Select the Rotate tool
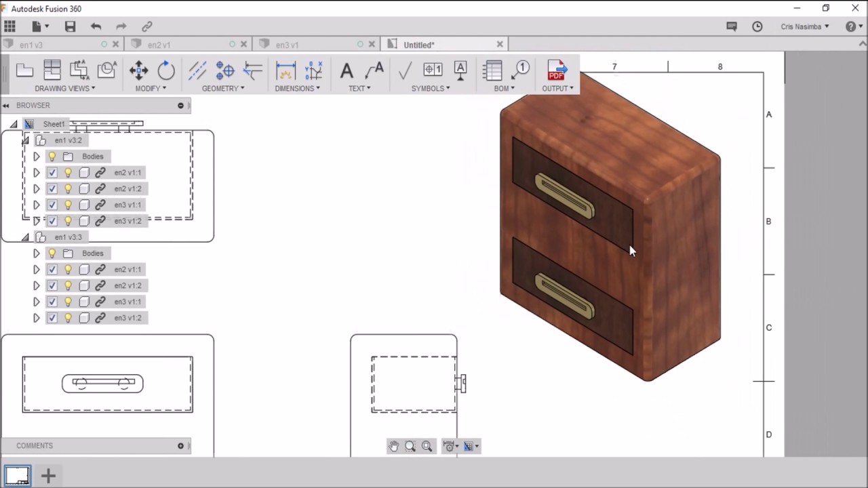The height and width of the screenshot is (488, 868). pos(166,70)
